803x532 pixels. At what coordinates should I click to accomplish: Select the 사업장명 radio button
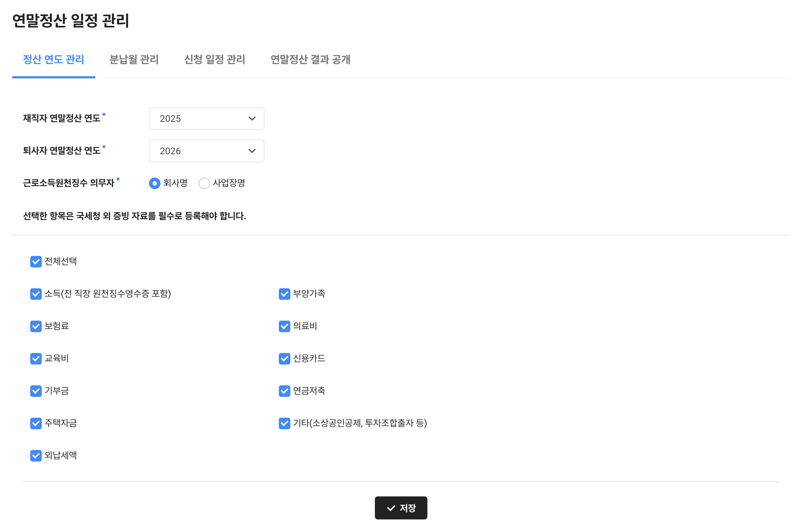pyautogui.click(x=204, y=183)
